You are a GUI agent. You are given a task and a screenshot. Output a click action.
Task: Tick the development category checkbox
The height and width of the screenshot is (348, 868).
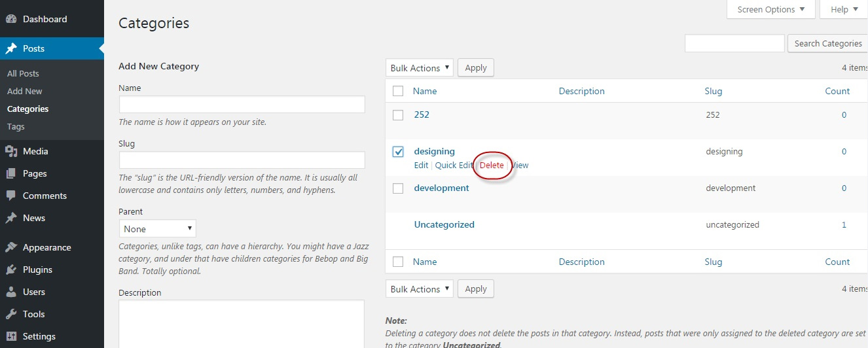[x=398, y=188]
